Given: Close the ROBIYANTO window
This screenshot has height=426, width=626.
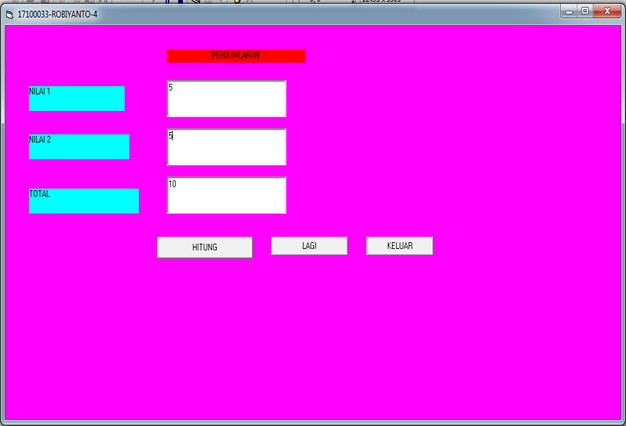Looking at the screenshot, I should (607, 11).
